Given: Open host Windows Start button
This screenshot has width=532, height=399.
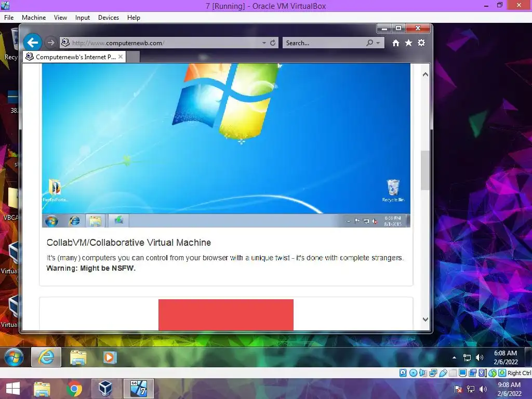Looking at the screenshot, I should [x=13, y=388].
